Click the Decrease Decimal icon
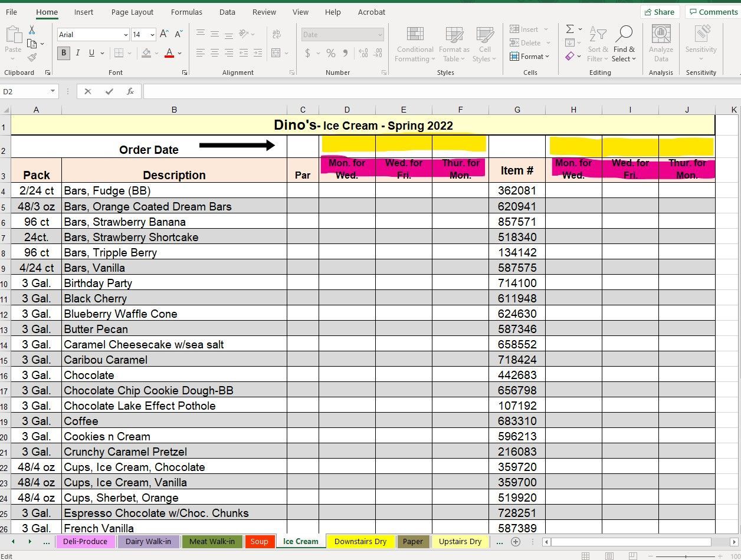This screenshot has width=741, height=560. pyautogui.click(x=378, y=53)
